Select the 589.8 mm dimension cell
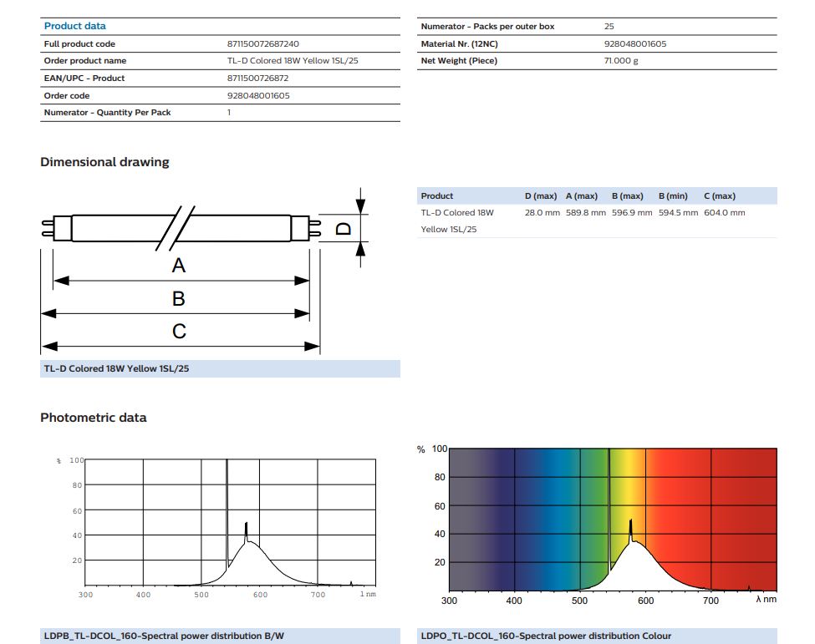Screen dimensions: 815x644 (x=586, y=213)
